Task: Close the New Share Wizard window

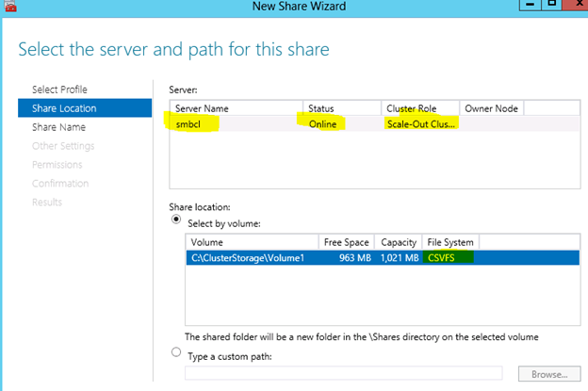Action: (576, 4)
